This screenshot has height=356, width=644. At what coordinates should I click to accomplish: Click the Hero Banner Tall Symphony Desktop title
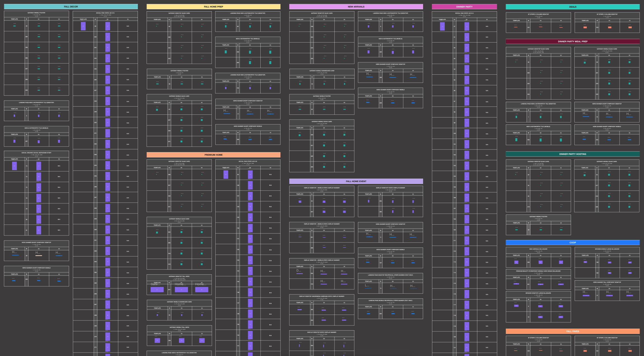tap(607, 282)
